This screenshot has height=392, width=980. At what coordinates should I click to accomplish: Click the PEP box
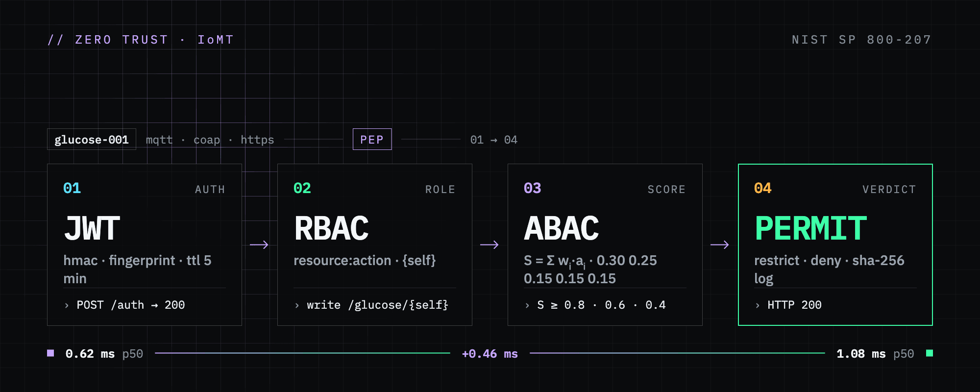372,139
